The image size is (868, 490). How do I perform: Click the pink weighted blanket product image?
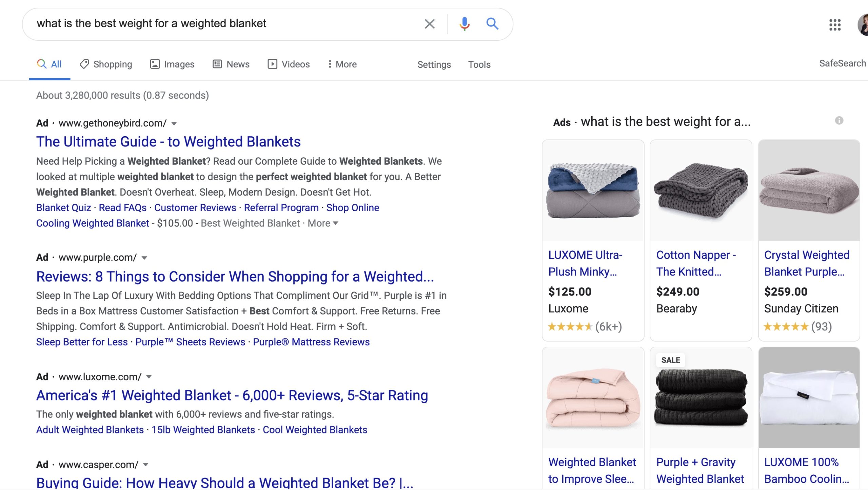[x=593, y=398]
